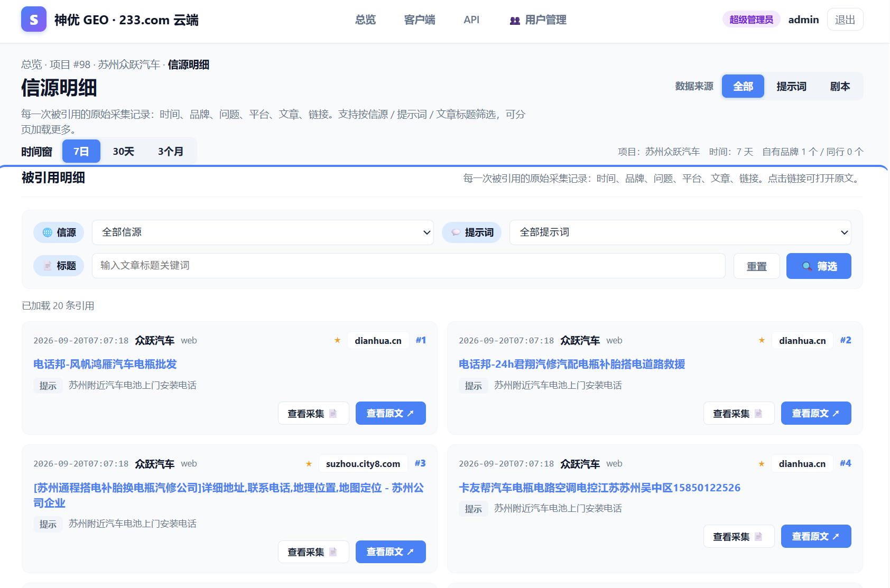This screenshot has width=890, height=588.
Task: Click 查看采集 on card #4
Action: [739, 536]
